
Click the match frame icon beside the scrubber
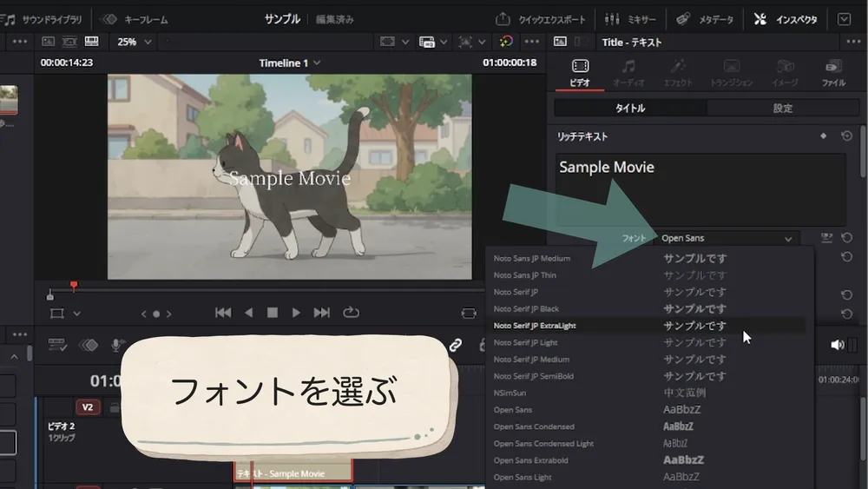tap(469, 314)
